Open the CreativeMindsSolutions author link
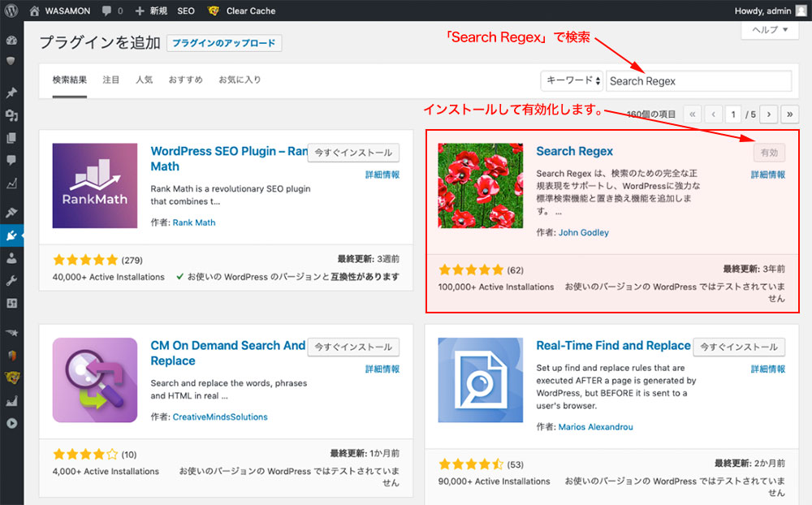 [x=220, y=417]
